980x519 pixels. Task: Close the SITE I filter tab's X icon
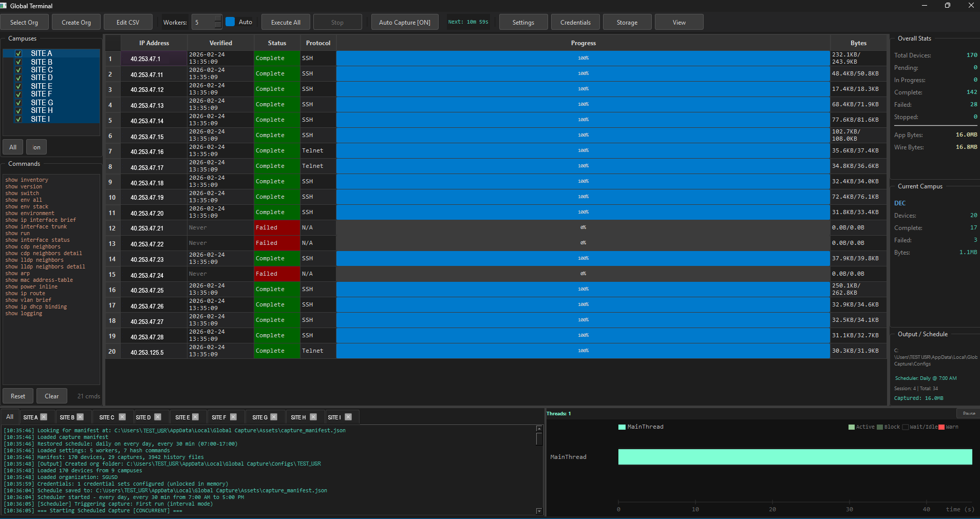(348, 417)
